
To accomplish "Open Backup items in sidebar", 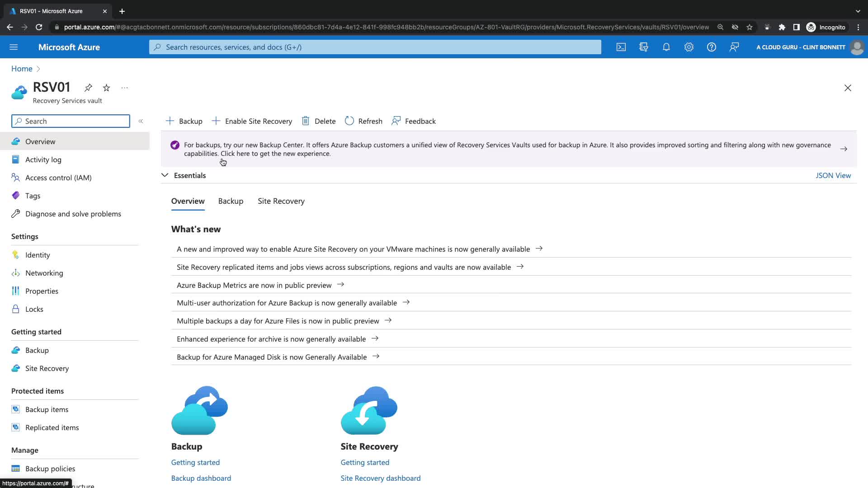I will [47, 409].
